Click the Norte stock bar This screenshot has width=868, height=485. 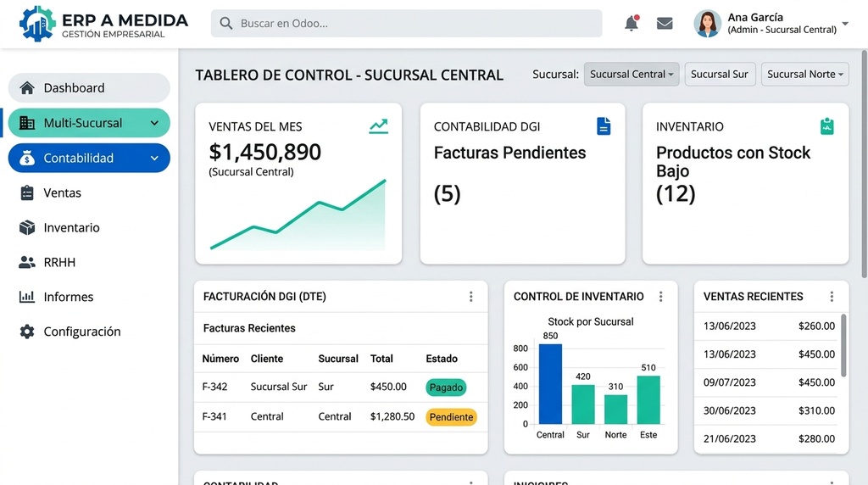pos(615,410)
